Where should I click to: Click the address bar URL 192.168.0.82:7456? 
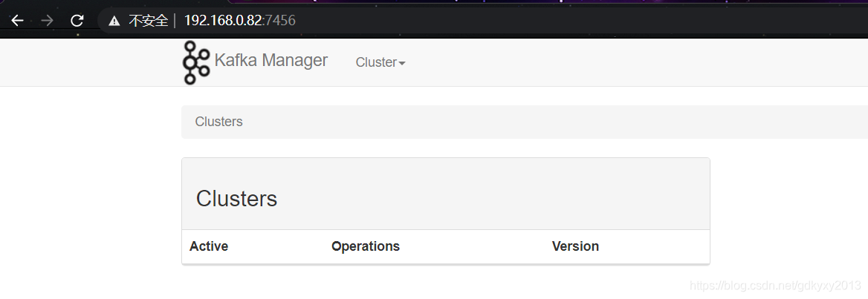[x=240, y=21]
